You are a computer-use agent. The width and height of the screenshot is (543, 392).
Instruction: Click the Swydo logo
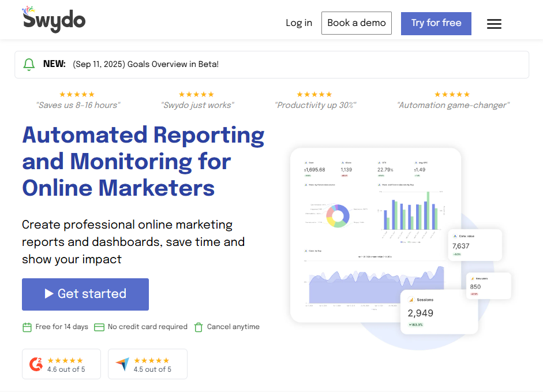[54, 20]
